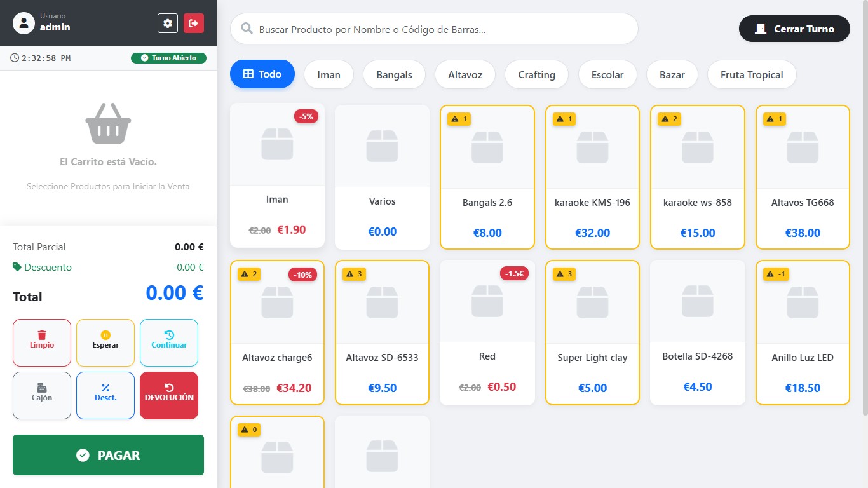
Task: Click the -10% discount badge on Altavoz charge6
Action: click(302, 274)
